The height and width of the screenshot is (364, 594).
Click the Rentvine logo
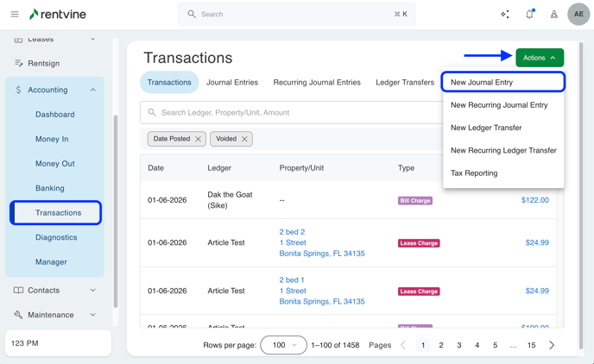pos(58,15)
